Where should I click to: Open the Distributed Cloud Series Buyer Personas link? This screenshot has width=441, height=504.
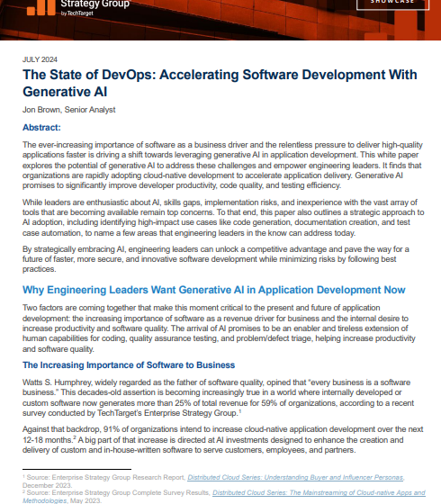pos(295,478)
